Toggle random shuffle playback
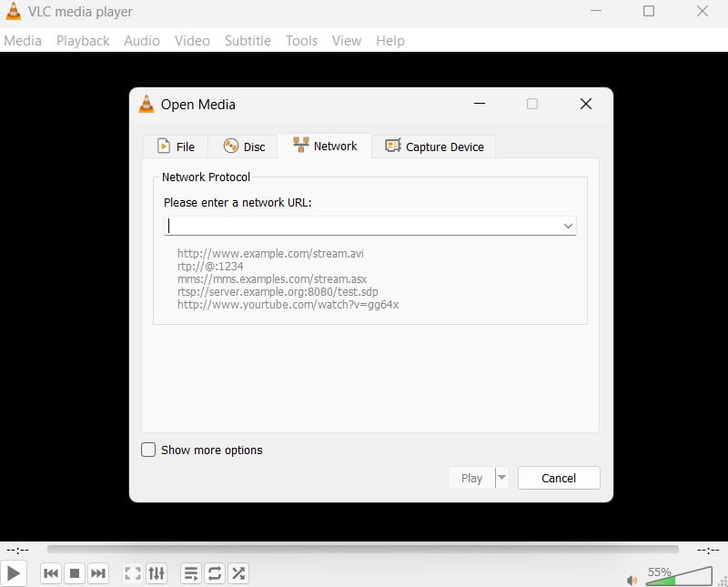The width and height of the screenshot is (728, 587). (x=238, y=573)
